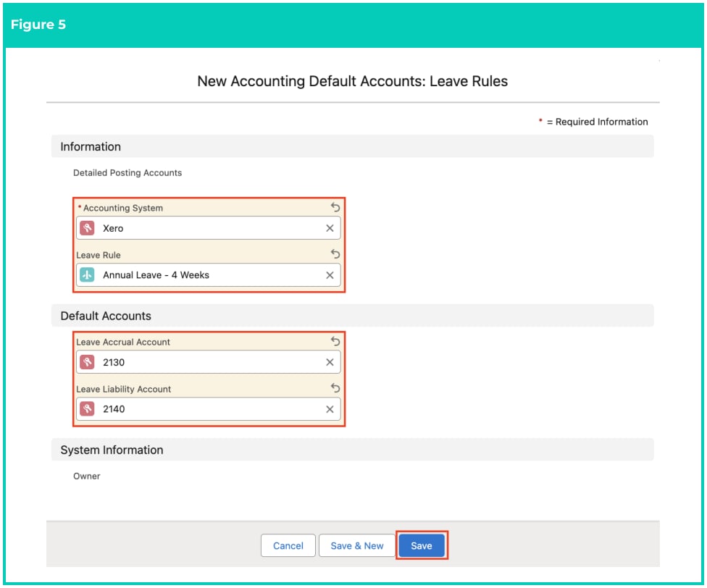Select the Leave Rule lookup field
This screenshot has width=707, height=588.
coord(209,275)
